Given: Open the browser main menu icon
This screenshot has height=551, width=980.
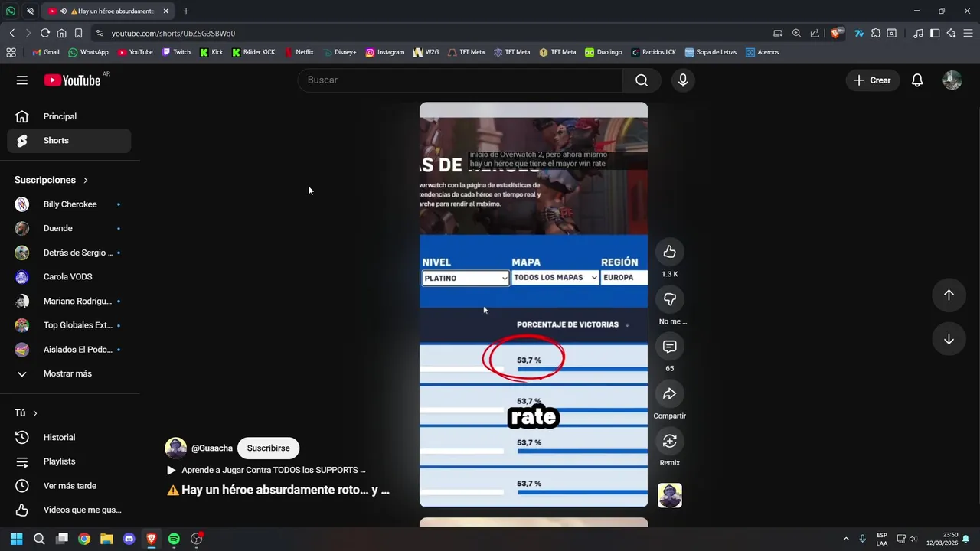Looking at the screenshot, I should [968, 34].
